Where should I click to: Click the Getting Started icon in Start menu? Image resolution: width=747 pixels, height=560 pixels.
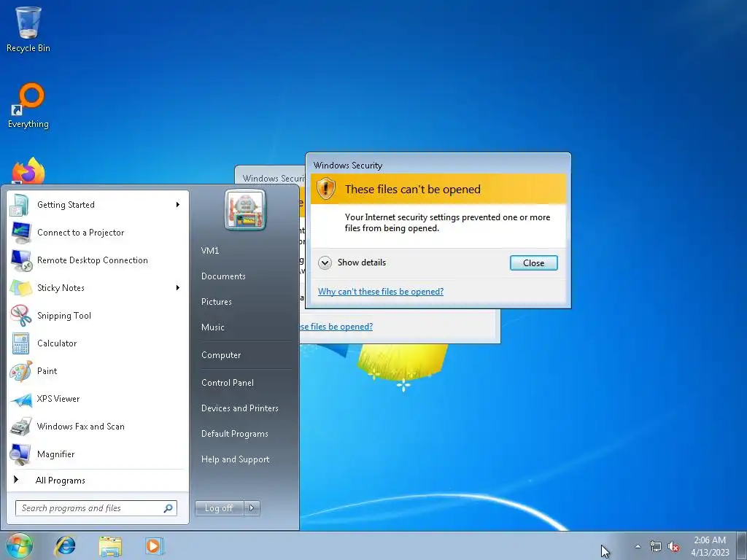pos(20,205)
